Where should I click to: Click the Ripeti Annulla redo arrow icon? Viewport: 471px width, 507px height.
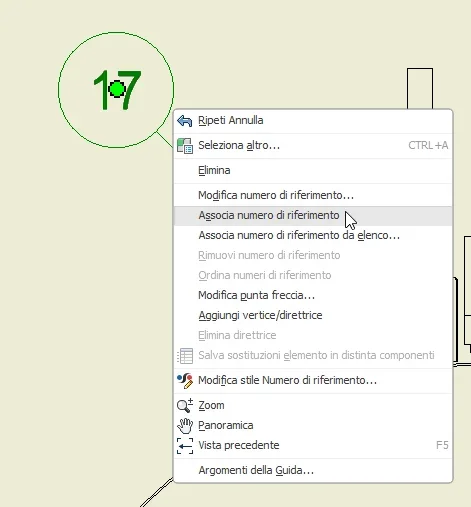coord(185,121)
